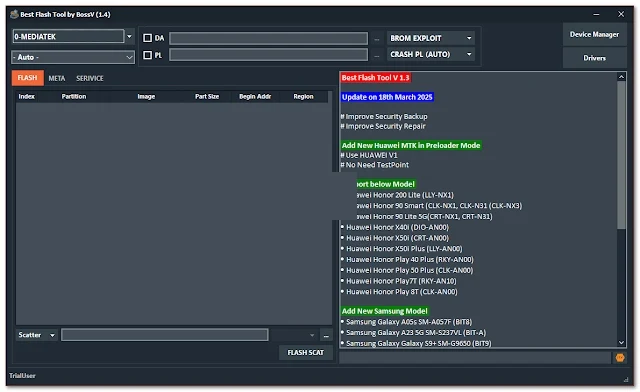Click the Drivers button
The height and width of the screenshot is (392, 640).
[594, 58]
